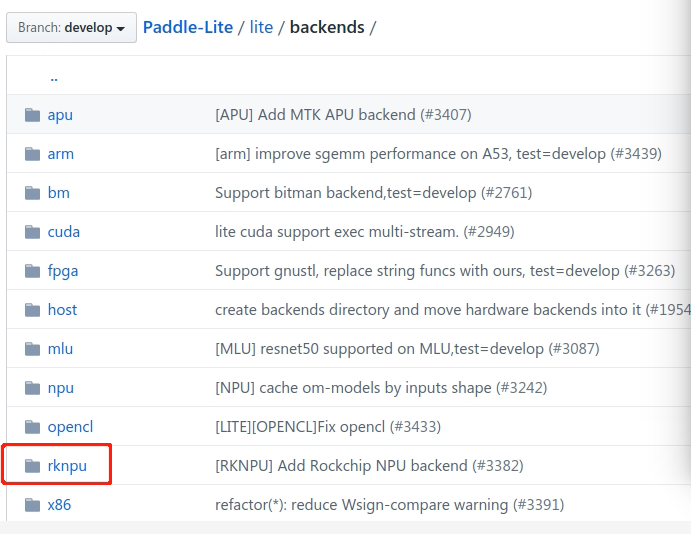
Task: Click the folder icon beside host
Action: click(32, 310)
